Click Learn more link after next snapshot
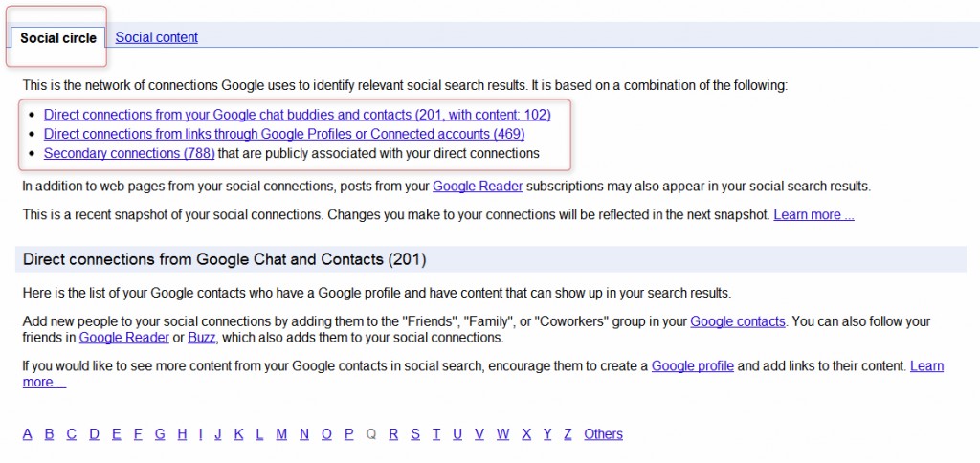This screenshot has height=463, width=980. (x=813, y=215)
